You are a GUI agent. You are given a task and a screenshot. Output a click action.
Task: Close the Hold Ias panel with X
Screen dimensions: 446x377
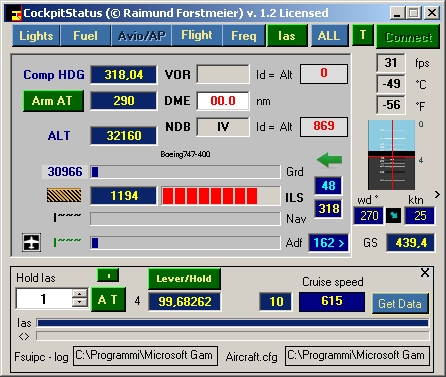tap(425, 273)
